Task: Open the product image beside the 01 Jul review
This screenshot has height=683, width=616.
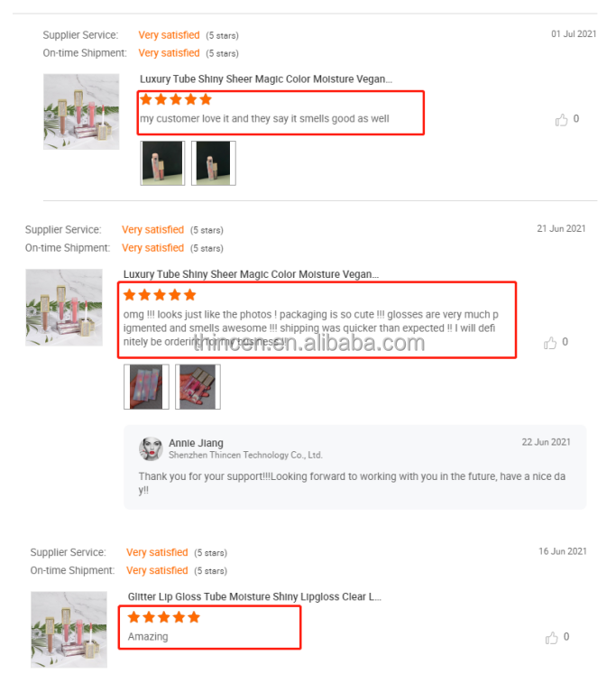Action: [x=81, y=112]
